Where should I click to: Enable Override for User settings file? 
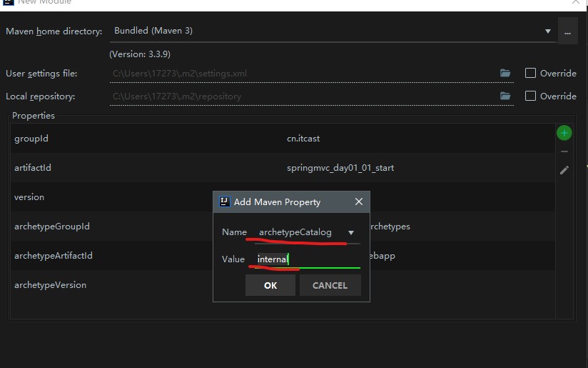tap(530, 73)
